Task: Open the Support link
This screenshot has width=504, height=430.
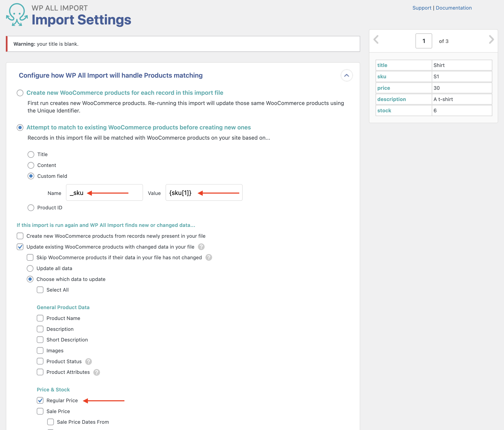Action: tap(422, 8)
